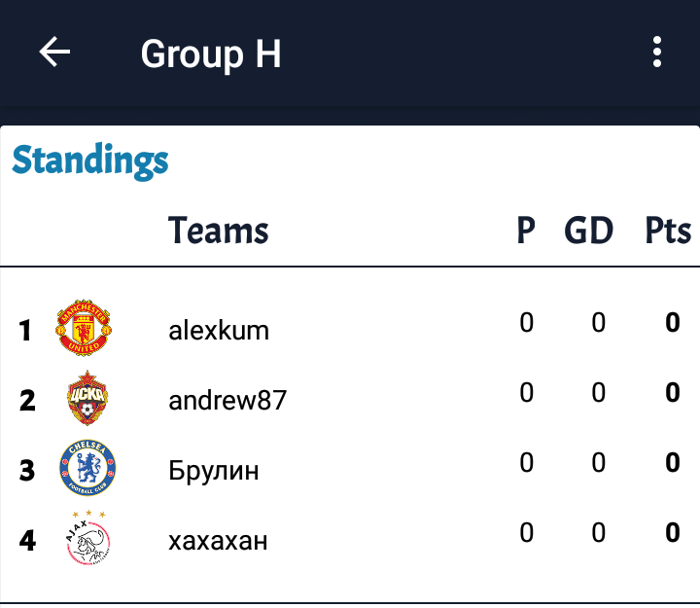Viewport: 700px width, 608px height.
Task: Click the Pts column header
Action: [x=668, y=230]
